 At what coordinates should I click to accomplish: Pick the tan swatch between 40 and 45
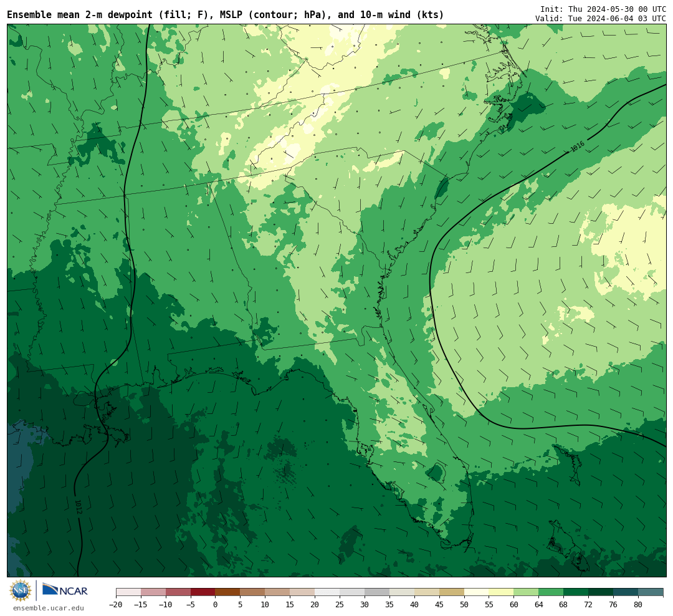(427, 592)
